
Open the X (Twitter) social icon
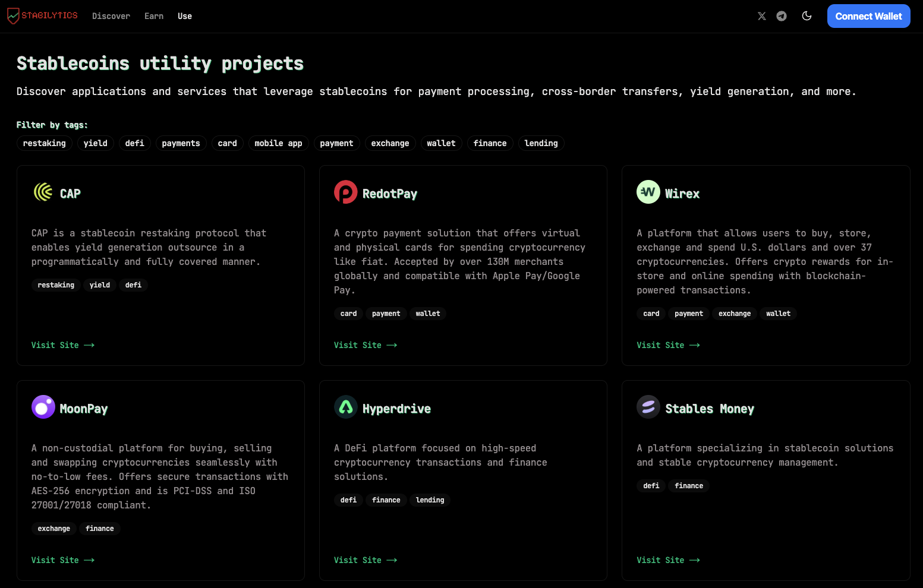[x=762, y=16]
